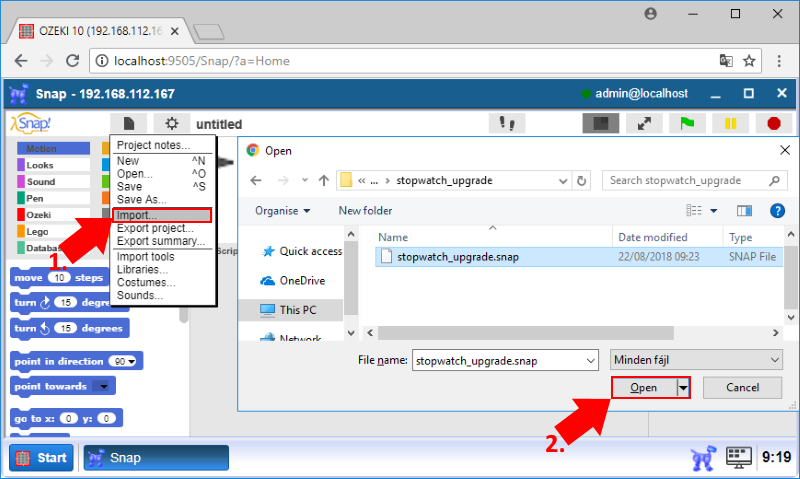Create a New folder
The width and height of the screenshot is (800, 479).
tap(365, 211)
